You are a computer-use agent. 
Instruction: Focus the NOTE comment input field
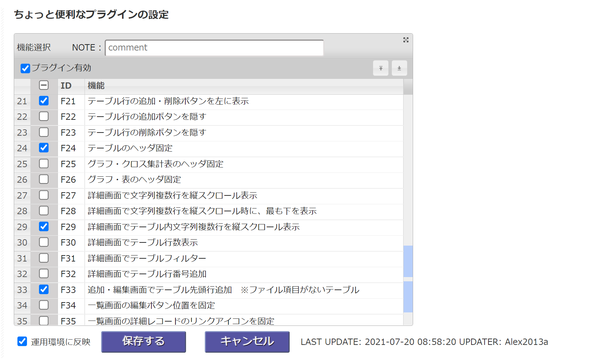(x=214, y=48)
